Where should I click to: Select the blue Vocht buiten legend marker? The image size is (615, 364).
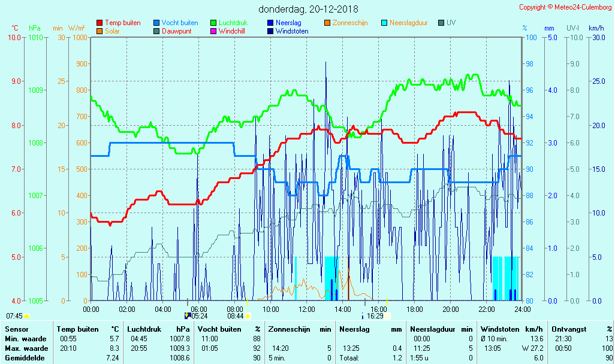156,23
